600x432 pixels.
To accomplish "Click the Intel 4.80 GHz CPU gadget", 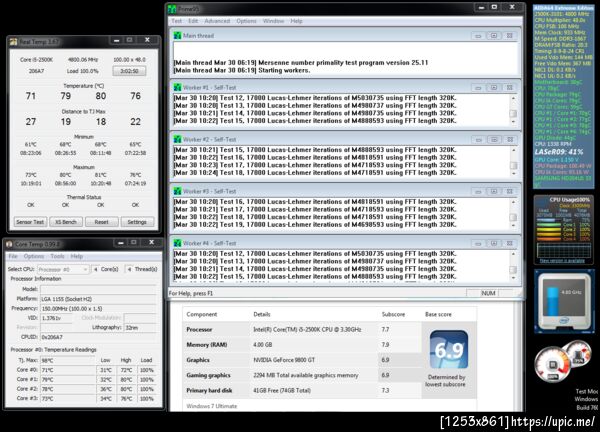I will [563, 302].
